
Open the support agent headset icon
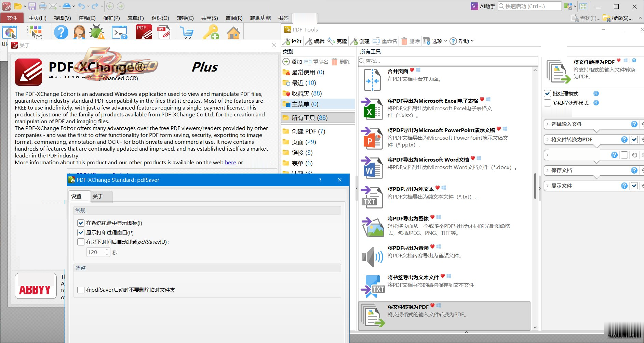click(79, 32)
